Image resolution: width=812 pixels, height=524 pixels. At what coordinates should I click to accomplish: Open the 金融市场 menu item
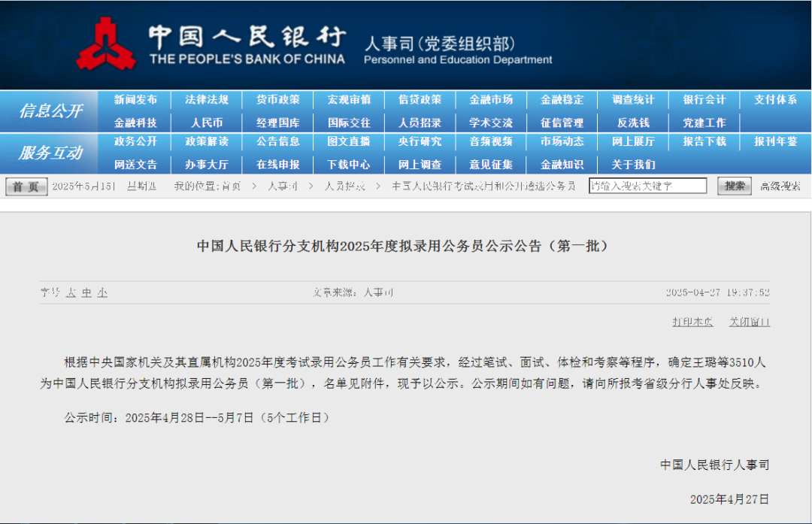[x=491, y=99]
